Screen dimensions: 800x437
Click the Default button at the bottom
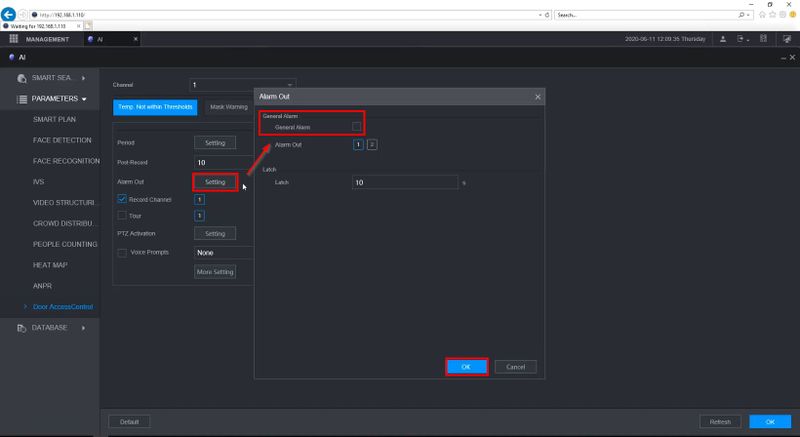pos(129,422)
